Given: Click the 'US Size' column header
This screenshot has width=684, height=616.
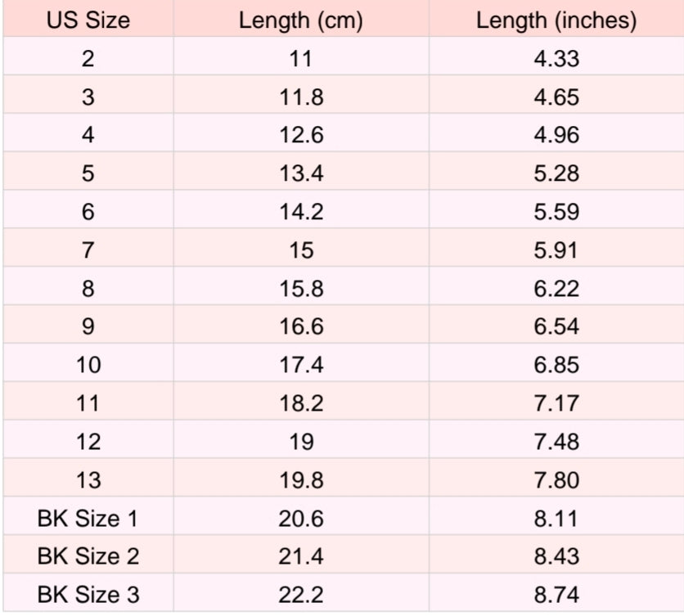Looking at the screenshot, I should [88, 20].
